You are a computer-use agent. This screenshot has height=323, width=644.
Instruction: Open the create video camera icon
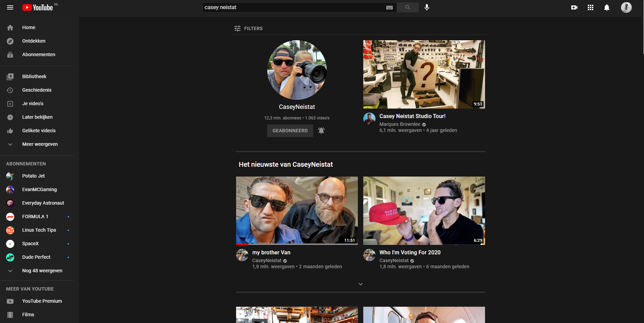[574, 7]
